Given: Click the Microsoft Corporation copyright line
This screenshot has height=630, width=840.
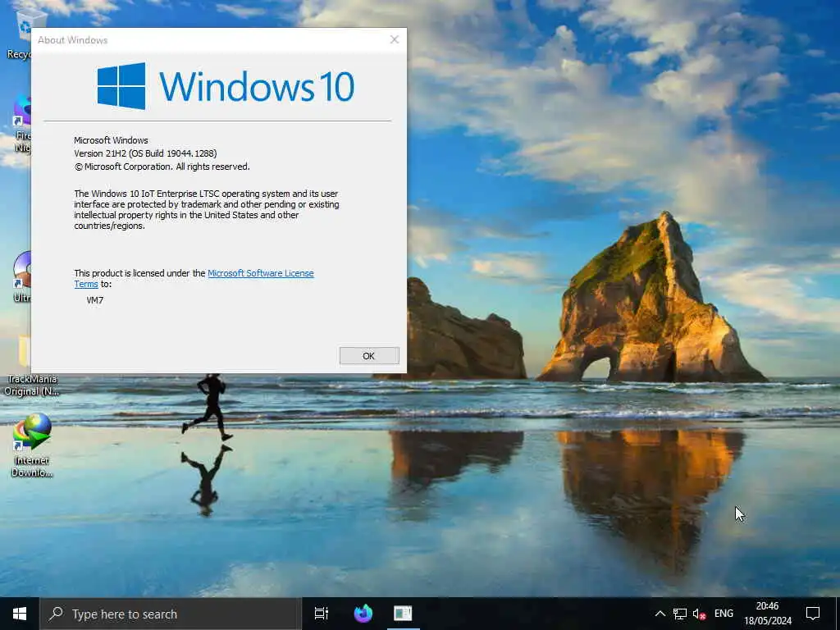Looking at the screenshot, I should 162,167.
